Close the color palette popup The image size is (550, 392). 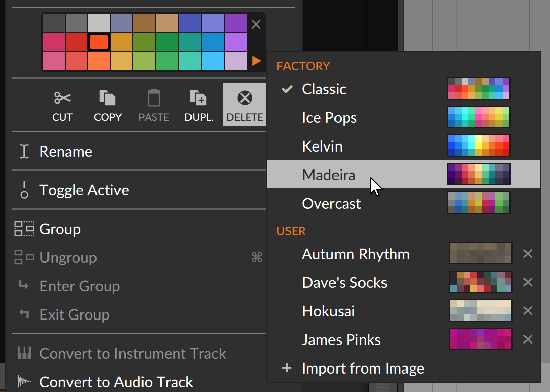point(255,24)
